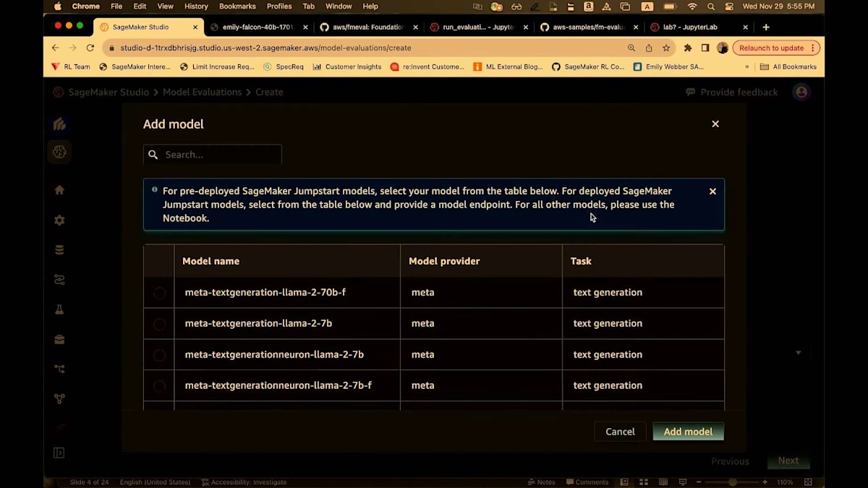The image size is (868, 488).
Task: Open the Bookmarks menu in menu bar
Action: 237,7
